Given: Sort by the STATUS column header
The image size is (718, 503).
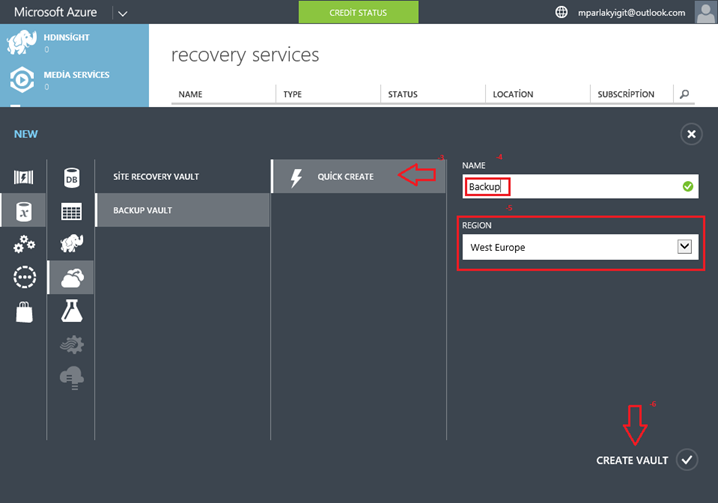Looking at the screenshot, I should (x=403, y=94).
